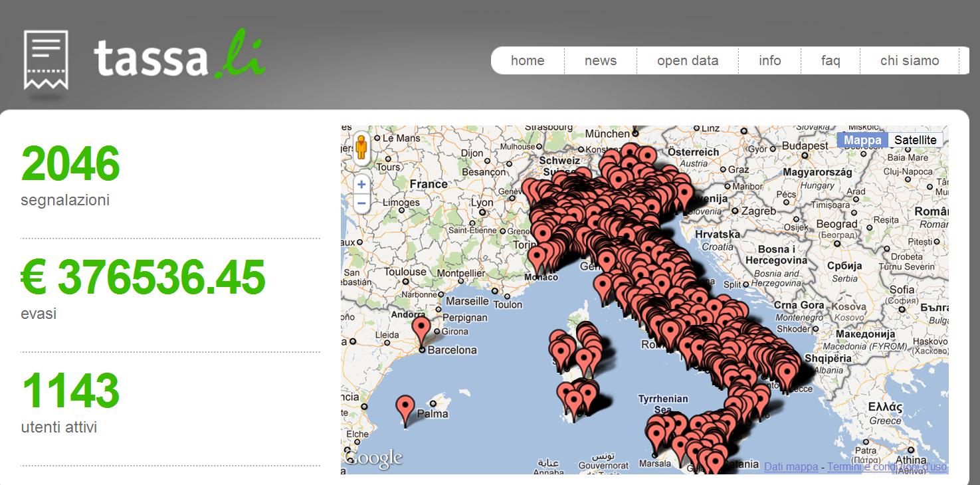Image resolution: width=980 pixels, height=485 pixels.
Task: Zoom out the map with minus button
Action: point(361,203)
